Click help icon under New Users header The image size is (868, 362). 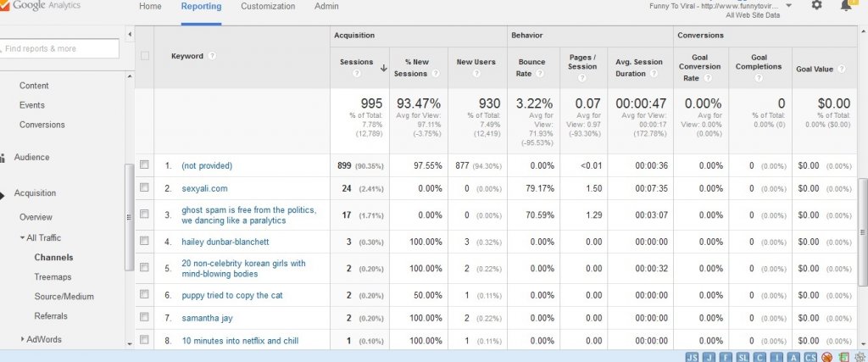pyautogui.click(x=476, y=73)
